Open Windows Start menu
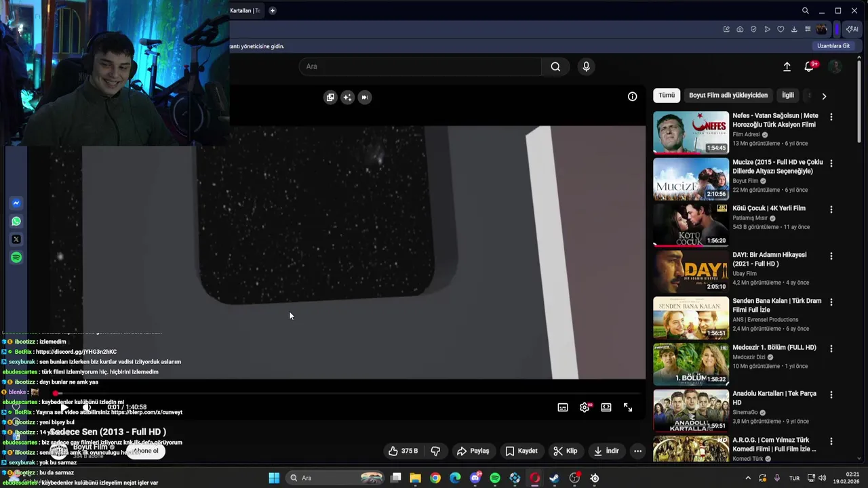The height and width of the screenshot is (488, 868). 274,478
